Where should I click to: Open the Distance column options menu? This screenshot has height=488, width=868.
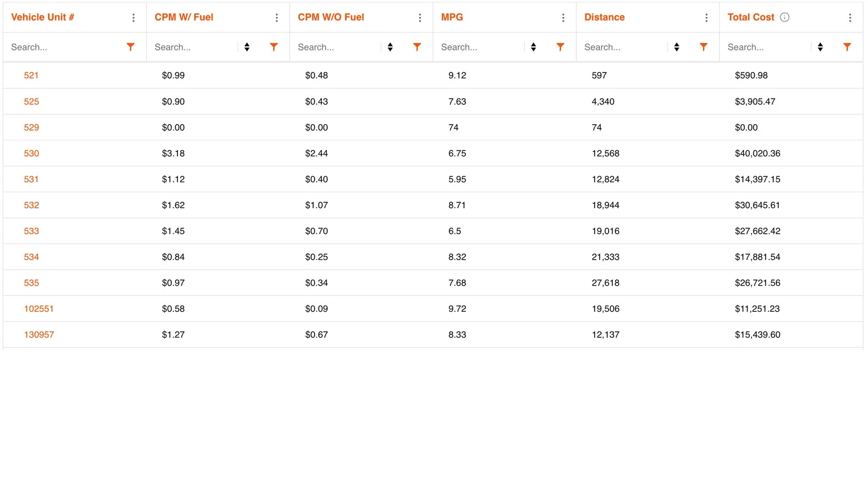point(706,18)
